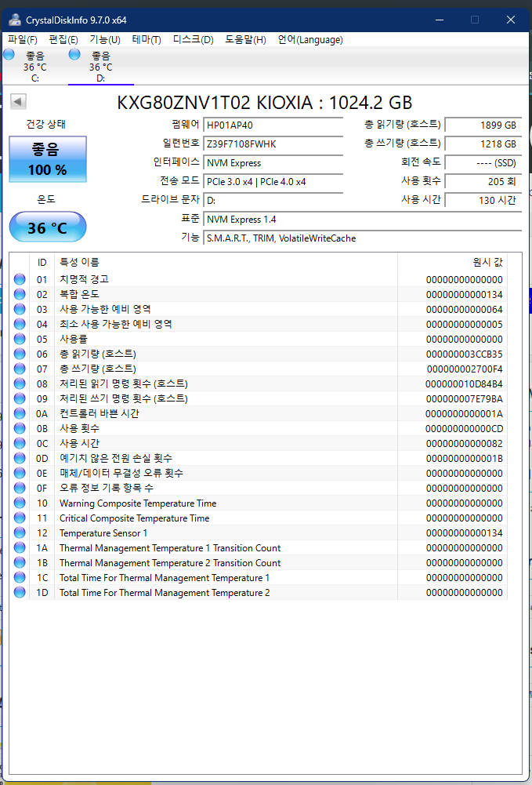Click status orb for ID 0C 사용 시간
This screenshot has height=785, width=532.
(20, 443)
